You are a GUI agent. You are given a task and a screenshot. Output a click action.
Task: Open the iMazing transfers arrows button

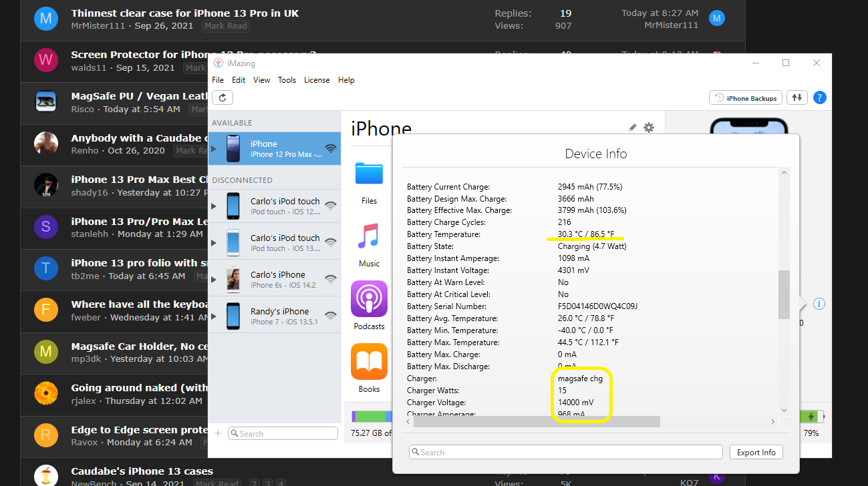pyautogui.click(x=797, y=97)
